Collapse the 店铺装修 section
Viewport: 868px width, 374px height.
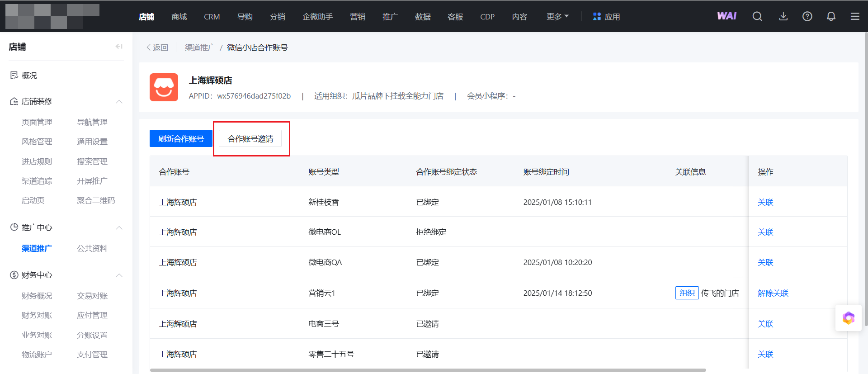(x=119, y=101)
